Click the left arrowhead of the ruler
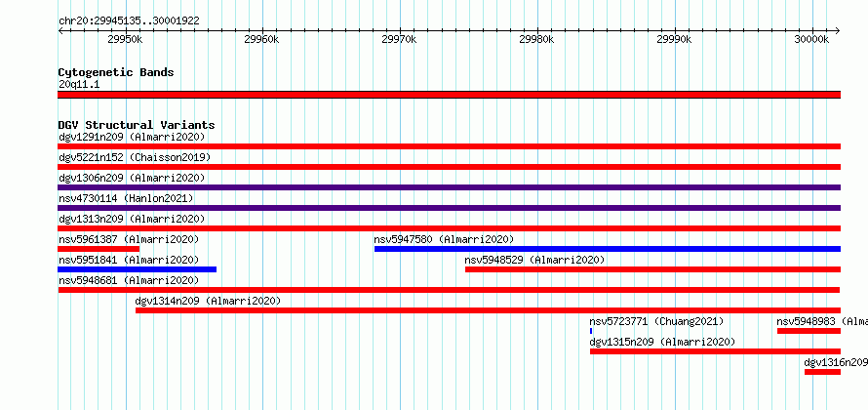This screenshot has height=410, width=868. [60, 30]
